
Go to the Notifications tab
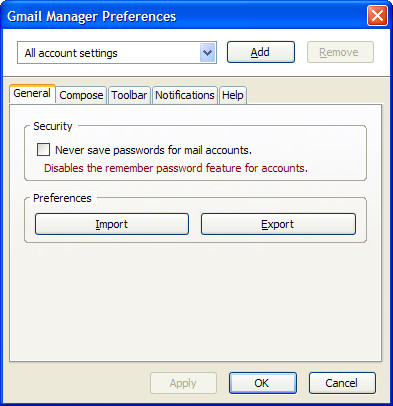[185, 95]
